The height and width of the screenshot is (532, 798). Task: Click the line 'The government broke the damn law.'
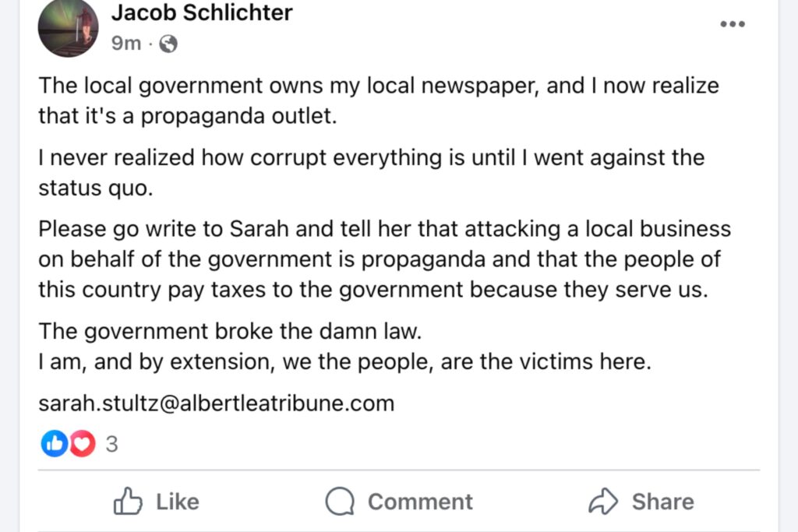(230, 331)
